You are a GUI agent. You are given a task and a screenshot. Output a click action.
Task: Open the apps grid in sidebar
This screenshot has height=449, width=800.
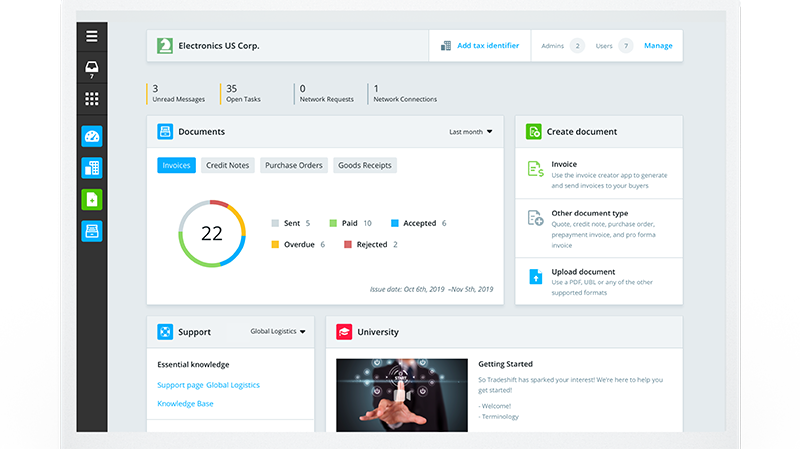(92, 99)
